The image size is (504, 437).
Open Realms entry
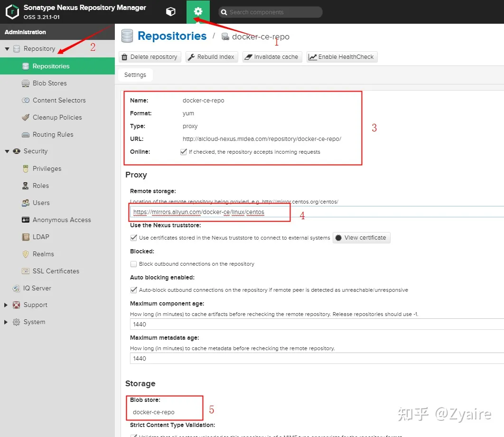[x=43, y=254]
